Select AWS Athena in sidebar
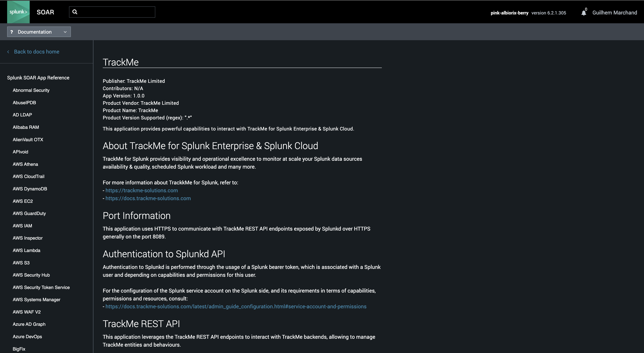644x353 pixels. tap(25, 164)
